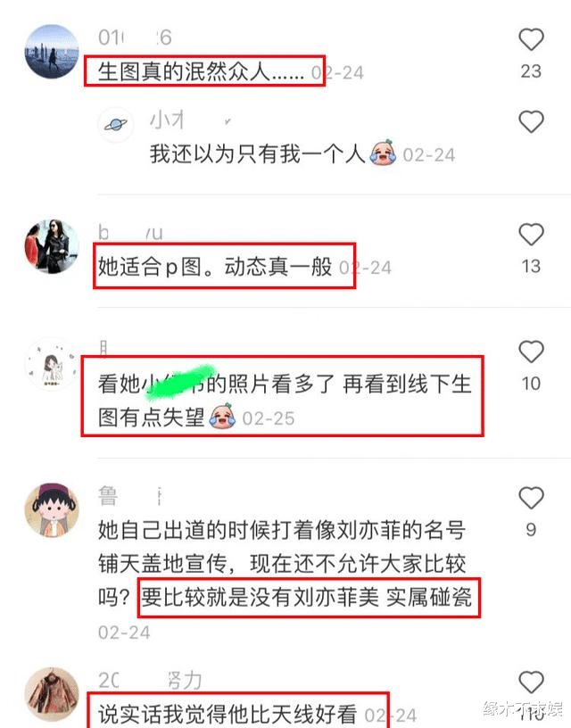This screenshot has width=571, height=728.
Task: Open the planet icon avatar profile
Action: click(x=116, y=124)
